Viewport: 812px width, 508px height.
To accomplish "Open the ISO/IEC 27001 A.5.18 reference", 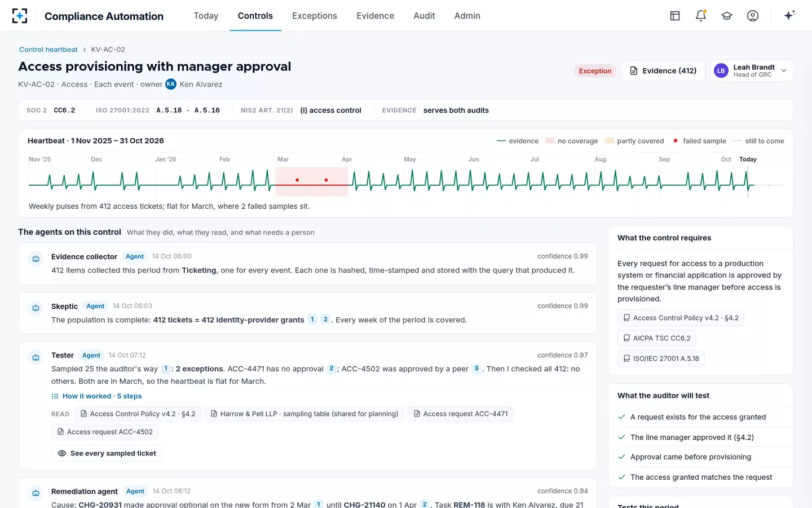I will coord(661,358).
